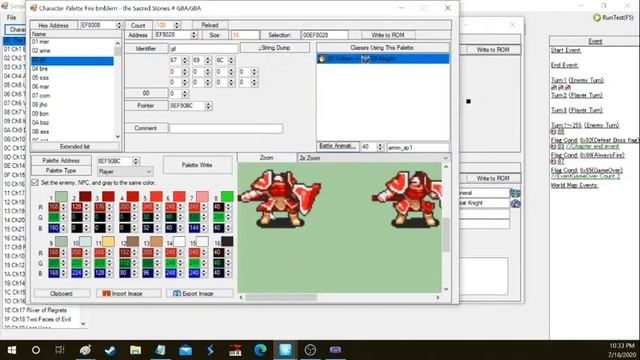The height and width of the screenshot is (360, 640).
Task: Click color swatch 11 pale yellow
Action: [108, 241]
